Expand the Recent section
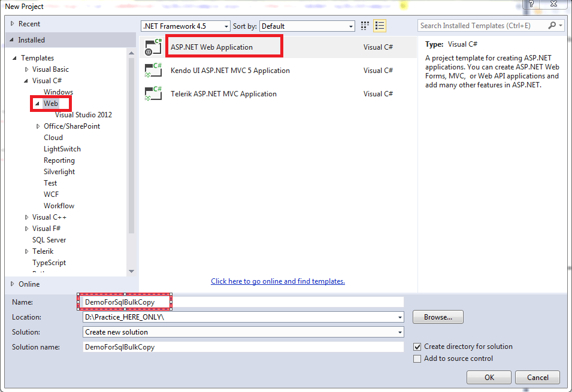Image resolution: width=572 pixels, height=392 pixels. pos(13,24)
